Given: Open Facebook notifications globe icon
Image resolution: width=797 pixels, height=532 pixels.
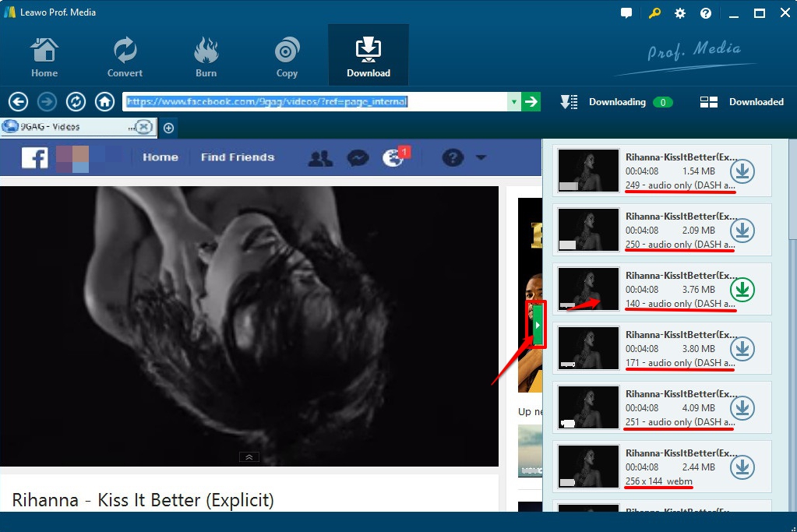Looking at the screenshot, I should tap(392, 157).
